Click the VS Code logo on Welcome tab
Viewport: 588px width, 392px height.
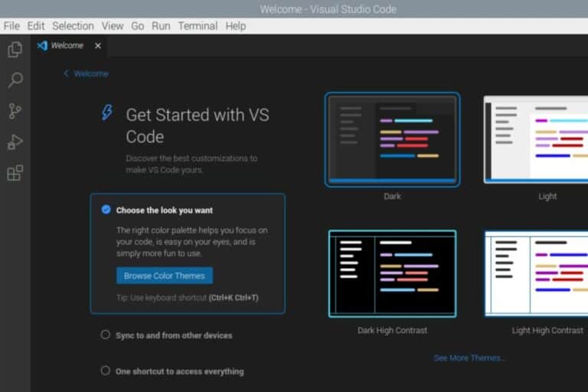(x=42, y=46)
